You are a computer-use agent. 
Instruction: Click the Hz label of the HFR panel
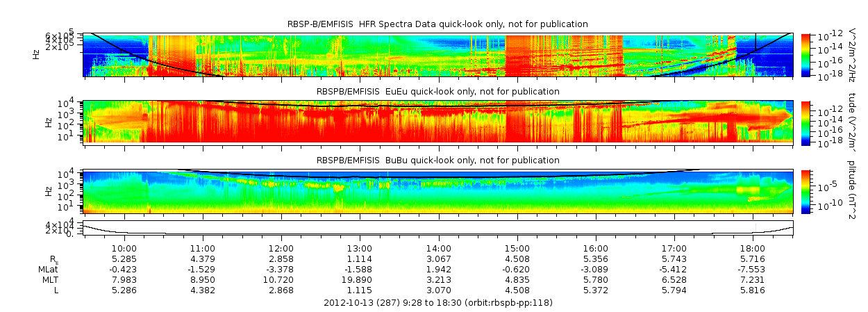coord(36,54)
